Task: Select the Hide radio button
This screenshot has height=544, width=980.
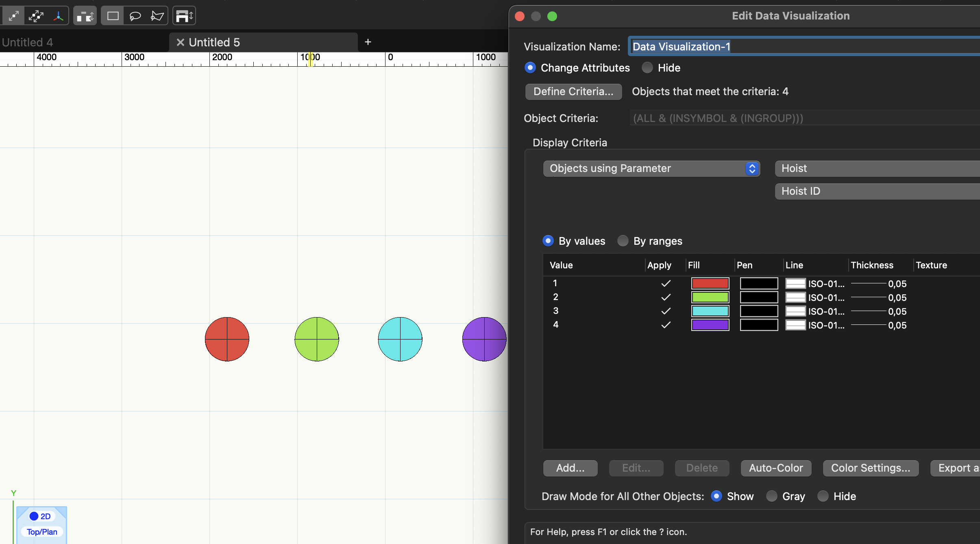Action: pyautogui.click(x=647, y=67)
